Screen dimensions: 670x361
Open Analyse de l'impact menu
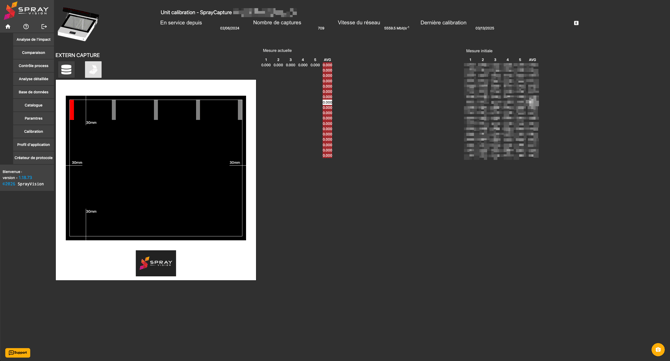[33, 39]
